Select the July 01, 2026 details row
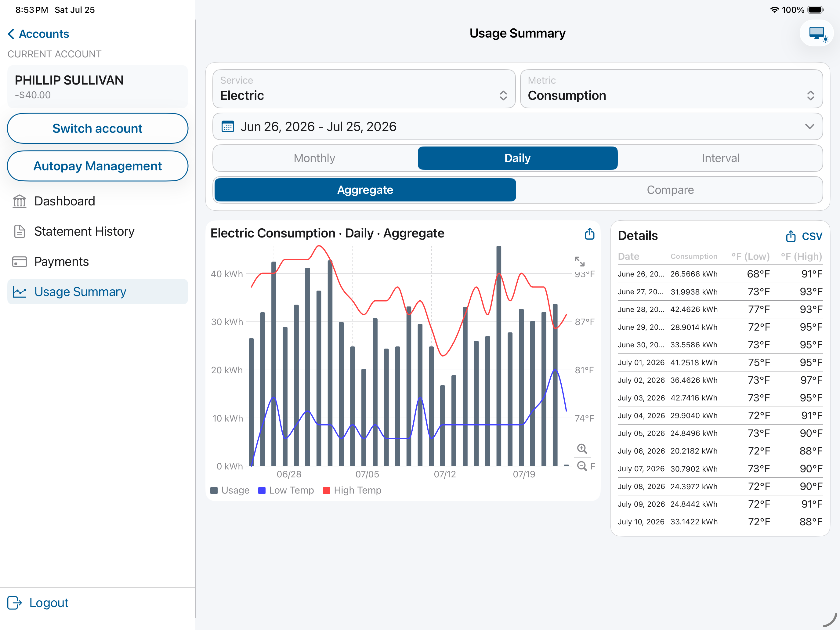The width and height of the screenshot is (840, 630). [720, 362]
